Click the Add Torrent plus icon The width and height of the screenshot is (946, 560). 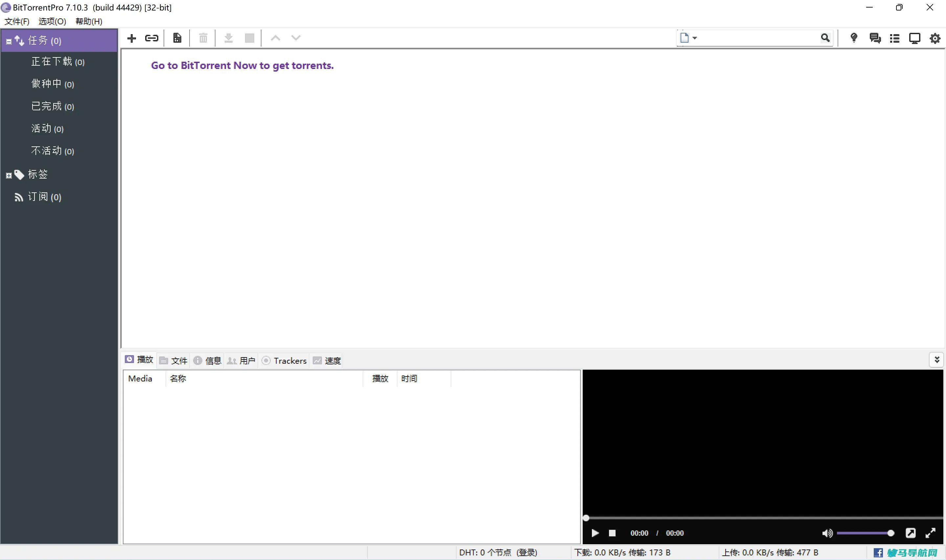pos(131,38)
